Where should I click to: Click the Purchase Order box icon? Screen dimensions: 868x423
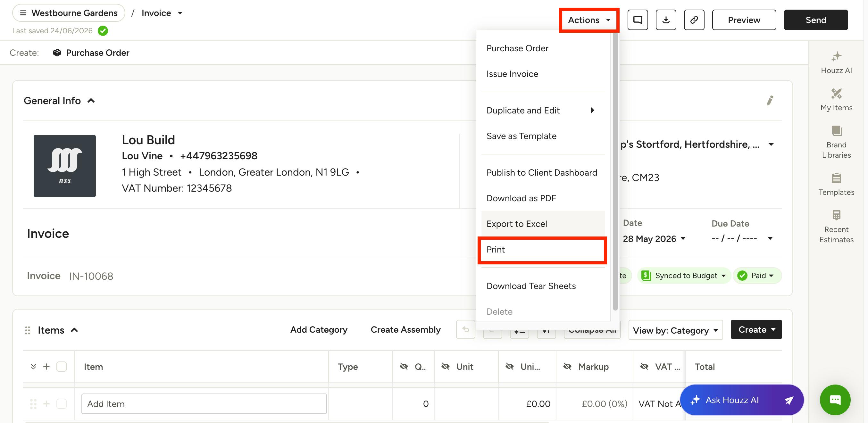point(57,53)
